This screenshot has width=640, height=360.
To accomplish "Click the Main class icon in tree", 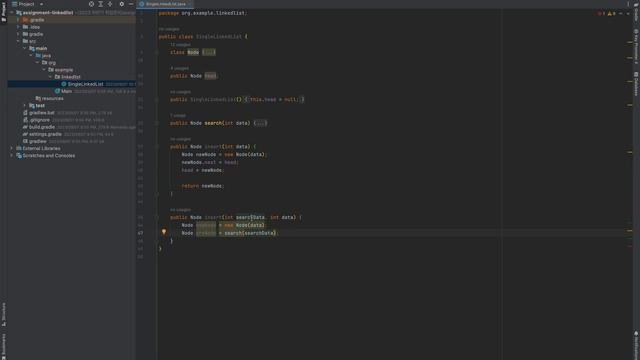I will [x=57, y=91].
